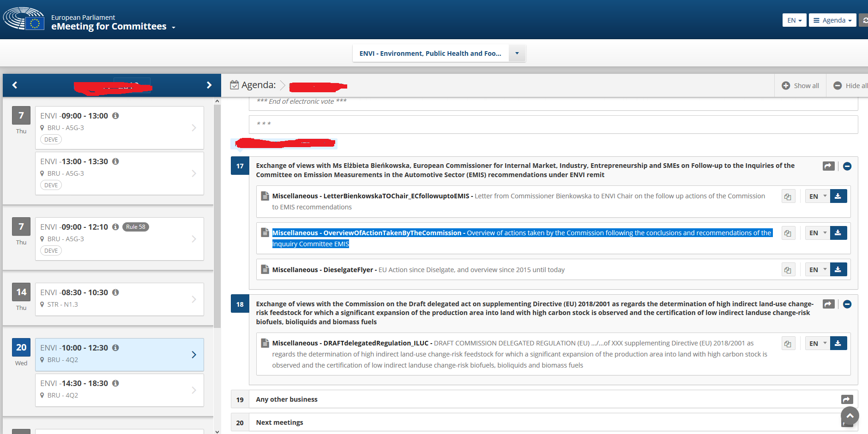The width and height of the screenshot is (868, 434).
Task: Download the DieselgateFlyer document
Action: tap(838, 270)
